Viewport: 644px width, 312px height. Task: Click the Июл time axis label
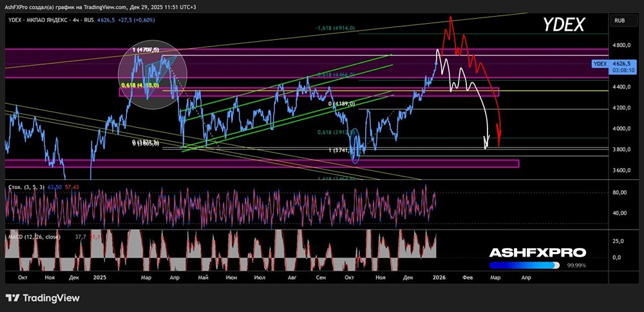(x=260, y=277)
